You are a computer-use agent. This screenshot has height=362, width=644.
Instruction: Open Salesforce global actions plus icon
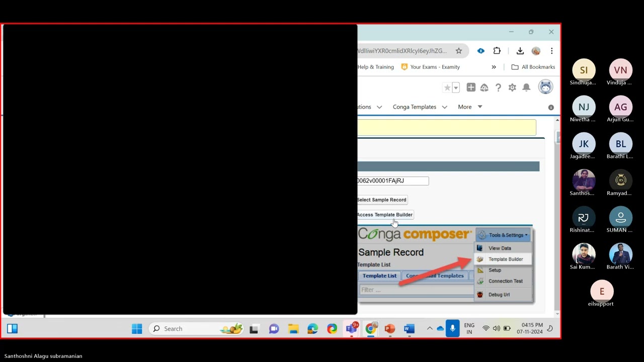point(471,87)
